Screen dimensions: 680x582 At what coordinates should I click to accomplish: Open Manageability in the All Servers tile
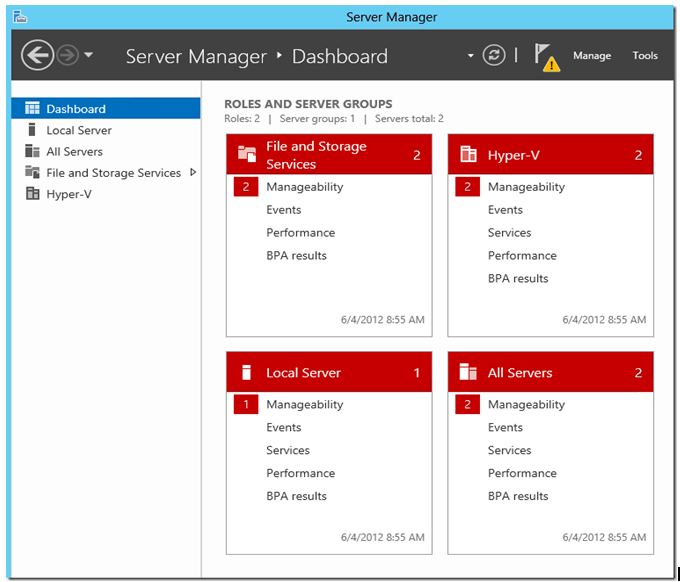pos(526,405)
